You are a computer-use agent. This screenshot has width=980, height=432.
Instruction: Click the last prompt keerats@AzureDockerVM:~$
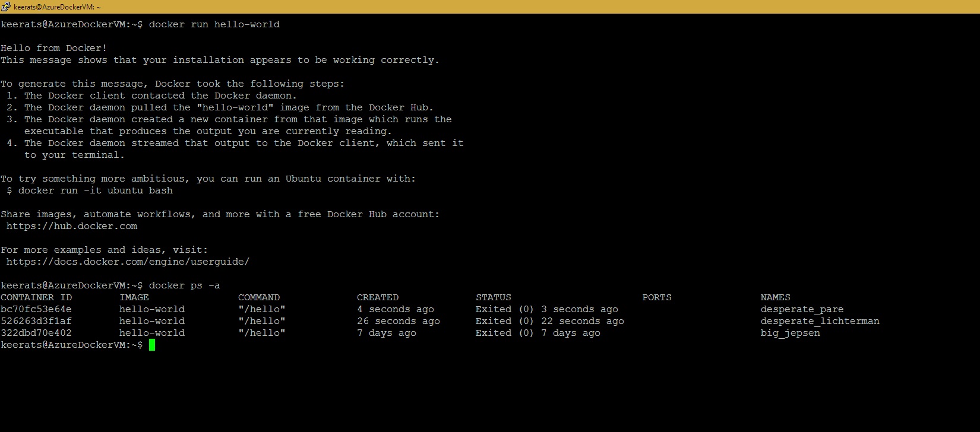(x=72, y=345)
